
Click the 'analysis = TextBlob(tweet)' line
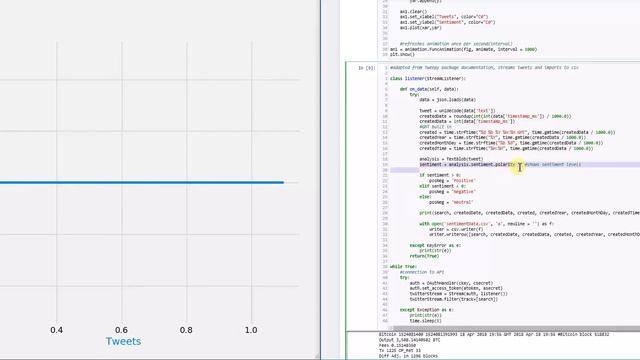click(x=451, y=159)
